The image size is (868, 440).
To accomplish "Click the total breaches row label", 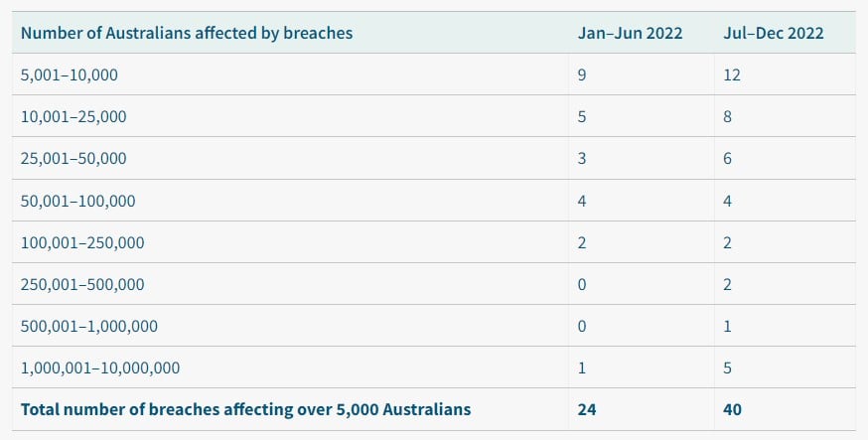I will click(x=245, y=409).
